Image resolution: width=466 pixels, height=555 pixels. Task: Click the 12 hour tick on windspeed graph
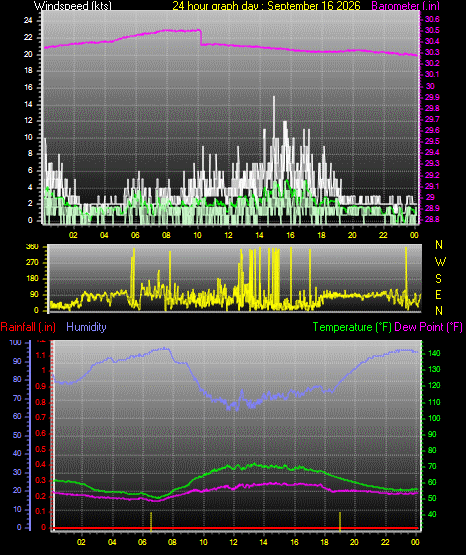229,235
